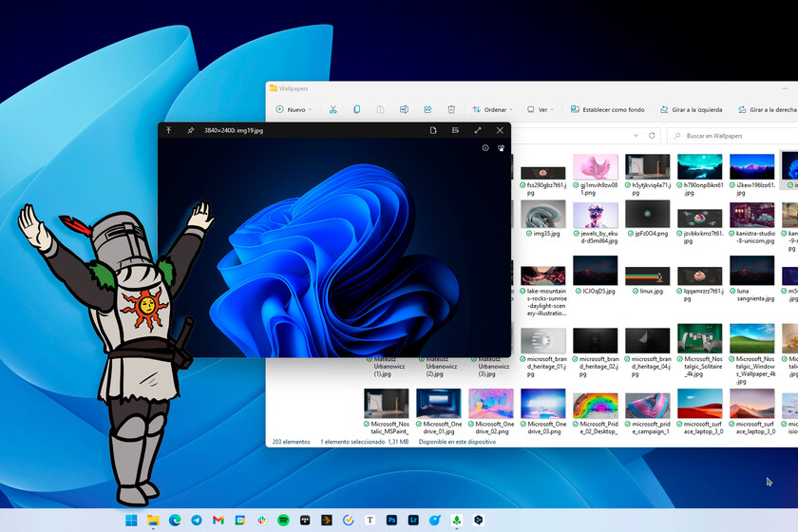Select the lqqamrzrz7t61.jpg thumbnail
798x532 pixels.
pos(700,275)
